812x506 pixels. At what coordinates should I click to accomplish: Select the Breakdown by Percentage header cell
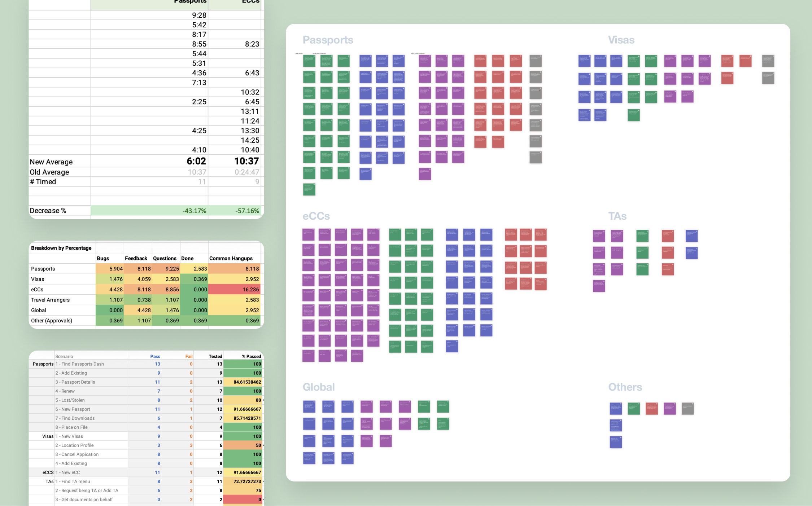click(61, 248)
